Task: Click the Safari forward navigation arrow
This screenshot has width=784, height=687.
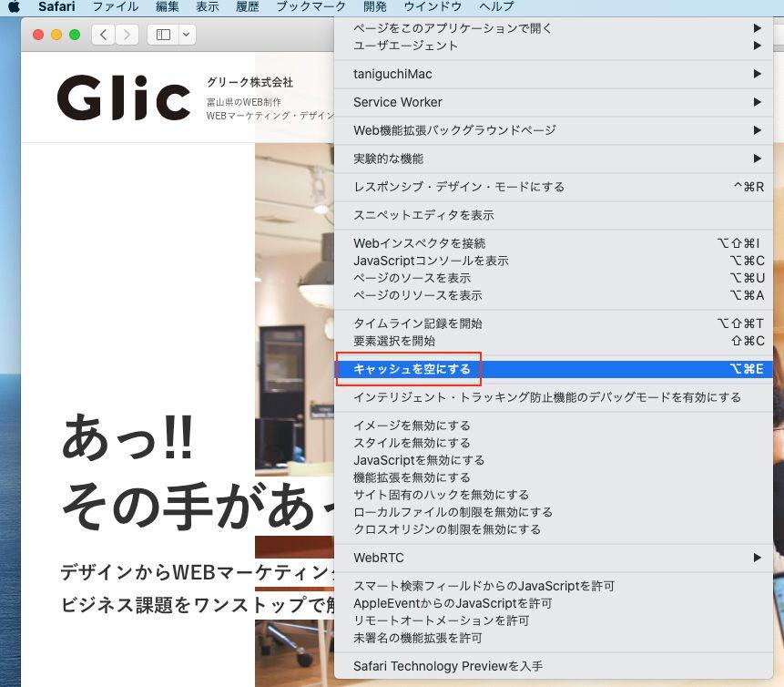Action: (127, 35)
